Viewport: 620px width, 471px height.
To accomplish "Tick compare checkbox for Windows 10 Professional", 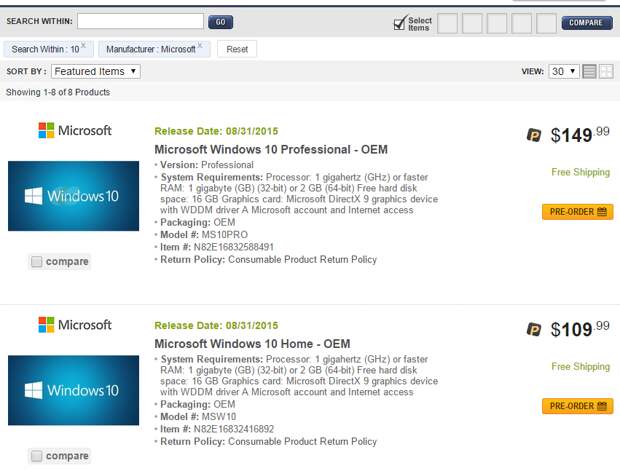I will pyautogui.click(x=36, y=261).
